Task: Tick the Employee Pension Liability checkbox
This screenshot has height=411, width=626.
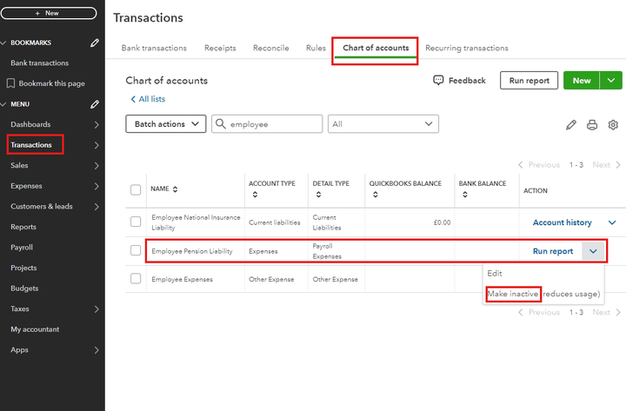Action: pyautogui.click(x=135, y=251)
